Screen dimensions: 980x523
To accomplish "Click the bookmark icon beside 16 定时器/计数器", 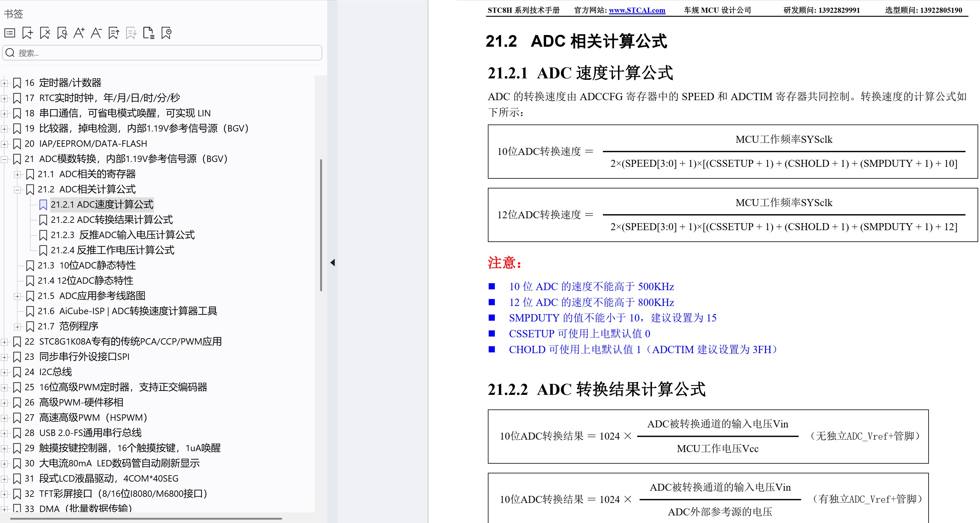I will pyautogui.click(x=17, y=83).
